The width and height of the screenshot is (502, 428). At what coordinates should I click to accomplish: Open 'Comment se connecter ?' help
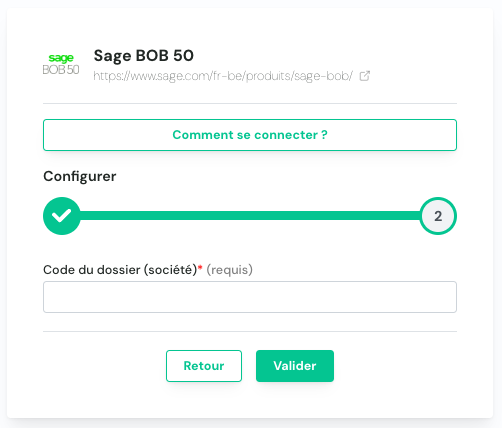click(x=250, y=135)
